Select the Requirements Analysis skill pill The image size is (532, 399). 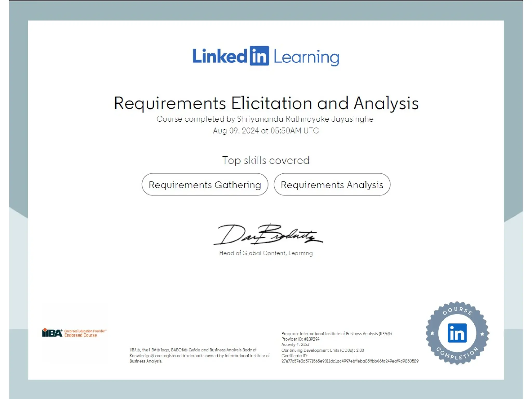point(332,184)
